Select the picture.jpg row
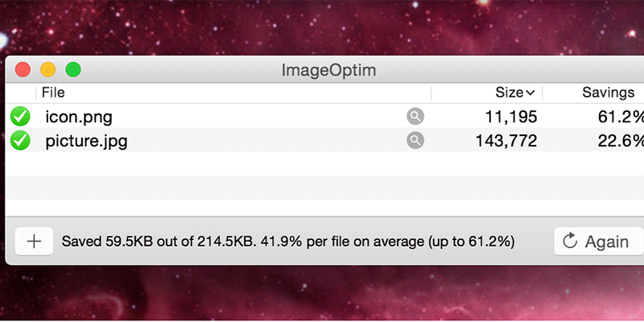This screenshot has width=644, height=322. click(x=324, y=140)
